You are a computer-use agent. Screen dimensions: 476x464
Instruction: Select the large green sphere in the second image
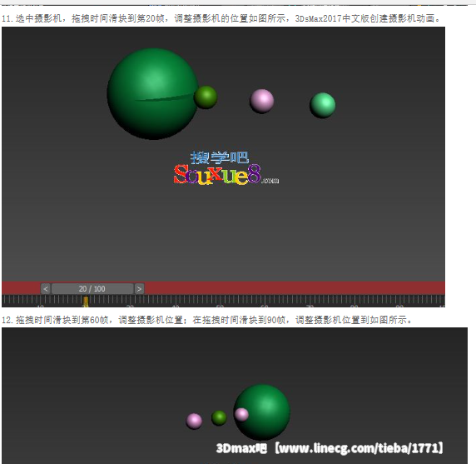262,412
